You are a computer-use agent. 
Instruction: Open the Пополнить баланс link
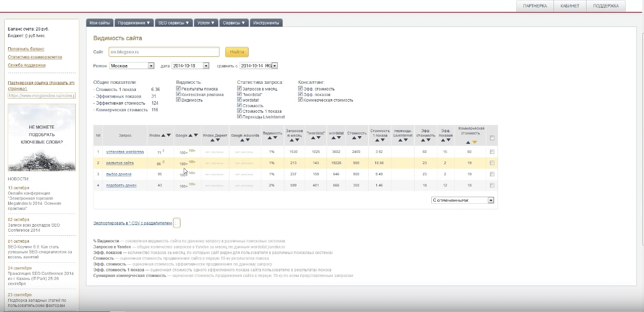pyautogui.click(x=26, y=49)
